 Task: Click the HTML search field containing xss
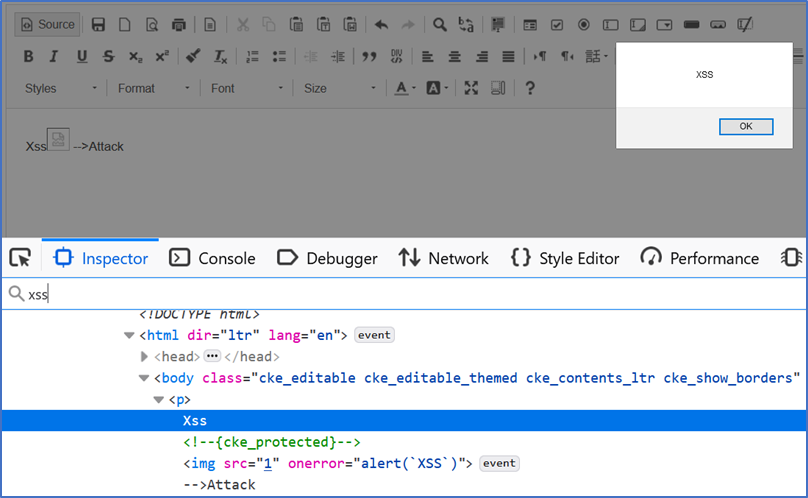pos(405,294)
